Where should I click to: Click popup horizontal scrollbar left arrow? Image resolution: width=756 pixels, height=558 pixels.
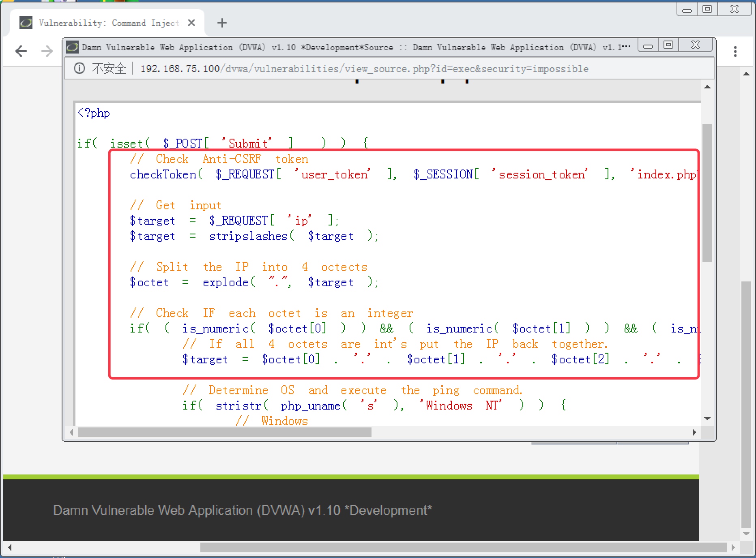(x=72, y=432)
